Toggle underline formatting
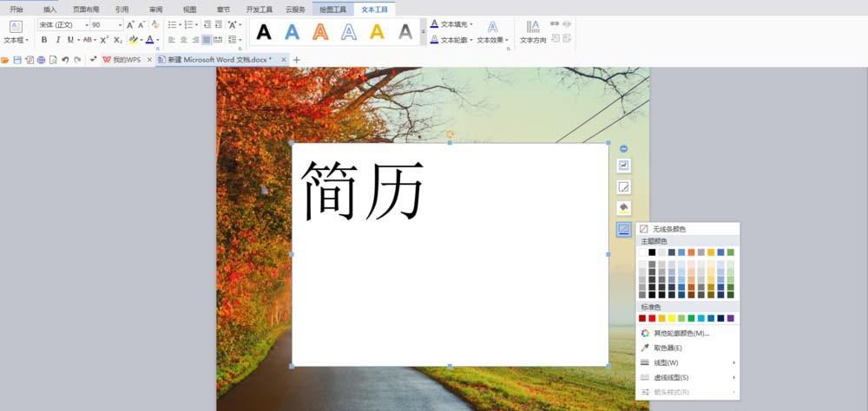The width and height of the screenshot is (868, 411). [x=70, y=40]
